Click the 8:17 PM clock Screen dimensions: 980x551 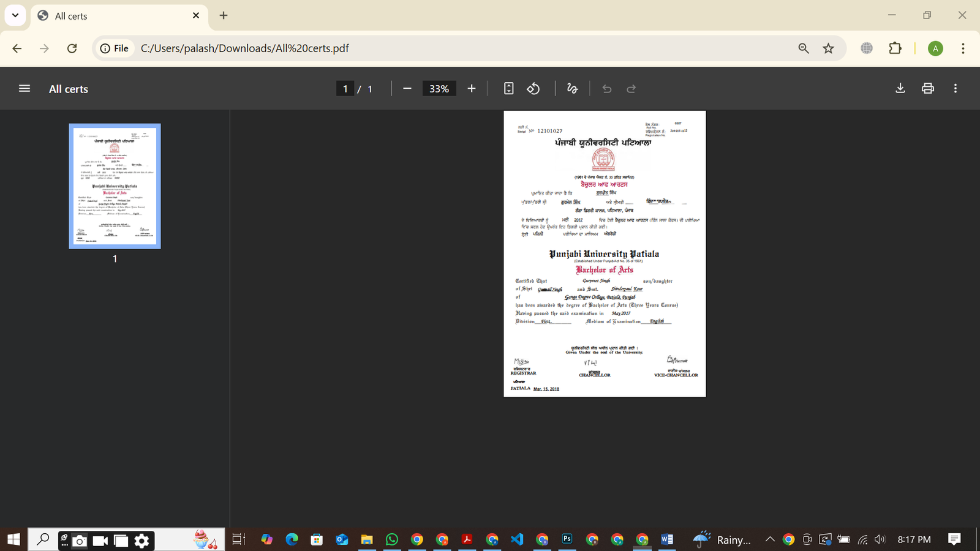tap(914, 539)
